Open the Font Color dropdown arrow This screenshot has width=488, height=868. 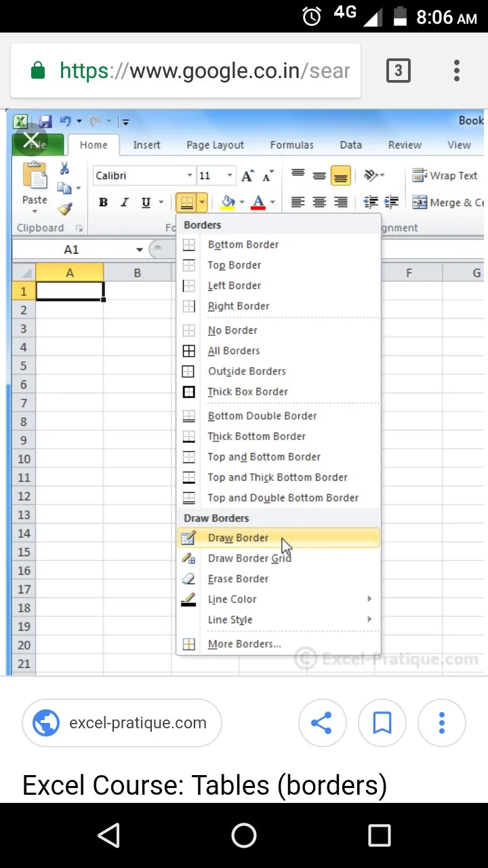pyautogui.click(x=272, y=202)
